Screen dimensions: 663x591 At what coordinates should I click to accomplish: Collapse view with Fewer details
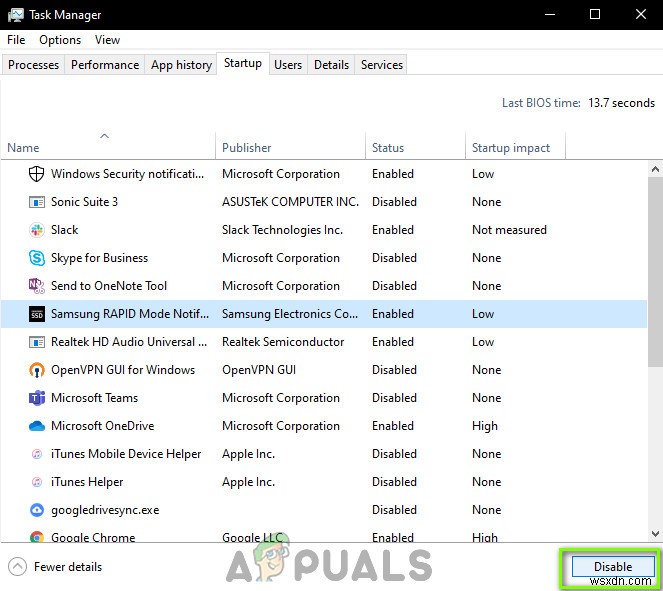click(x=55, y=566)
